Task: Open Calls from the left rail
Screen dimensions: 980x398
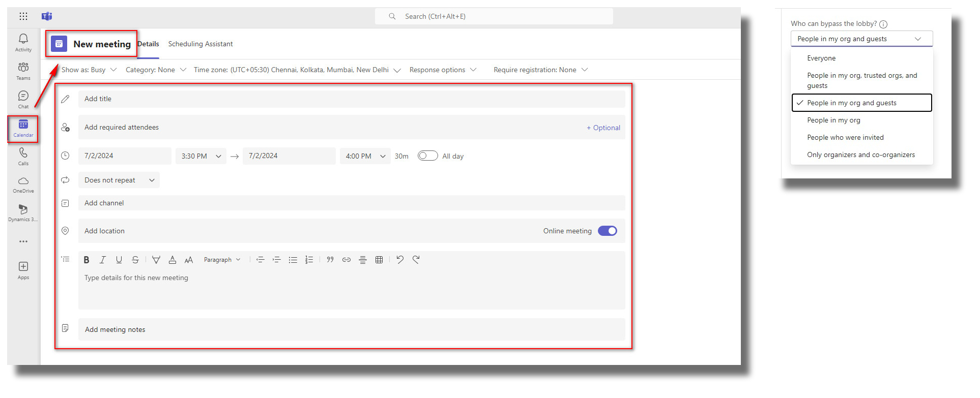Action: click(x=23, y=157)
